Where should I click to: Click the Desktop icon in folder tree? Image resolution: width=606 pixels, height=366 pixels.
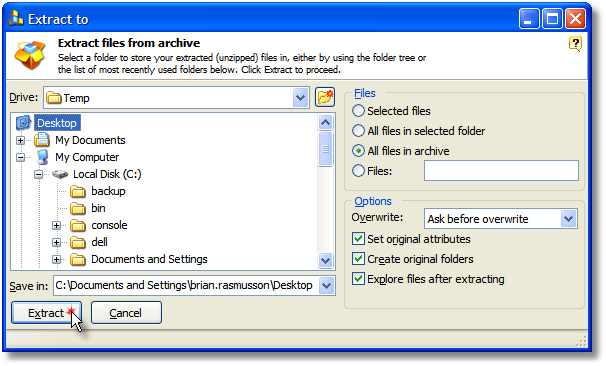tap(24, 123)
